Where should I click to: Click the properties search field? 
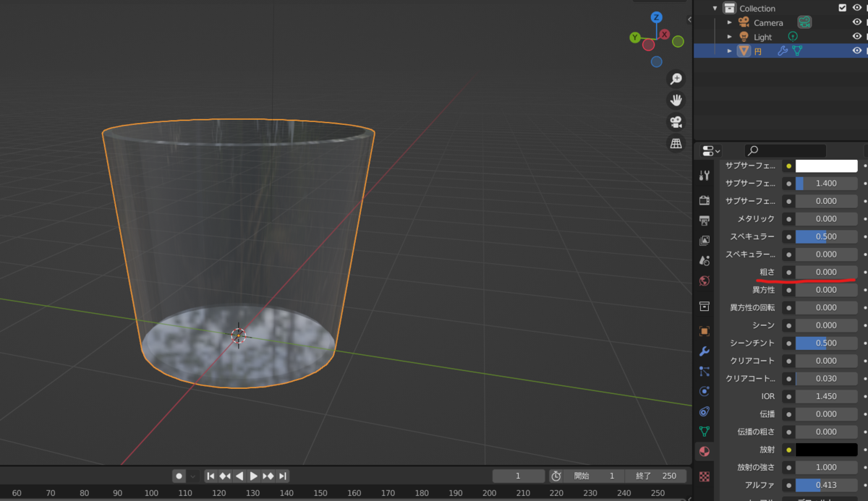coord(786,150)
